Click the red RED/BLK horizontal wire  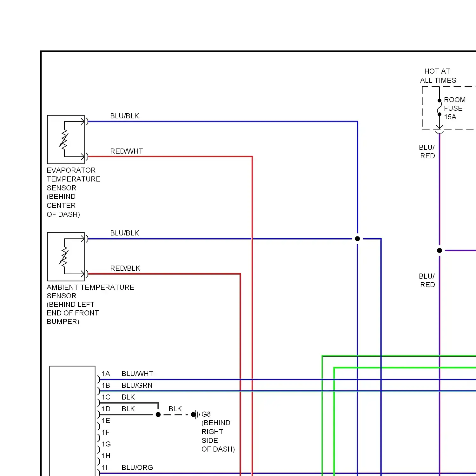[x=164, y=274]
